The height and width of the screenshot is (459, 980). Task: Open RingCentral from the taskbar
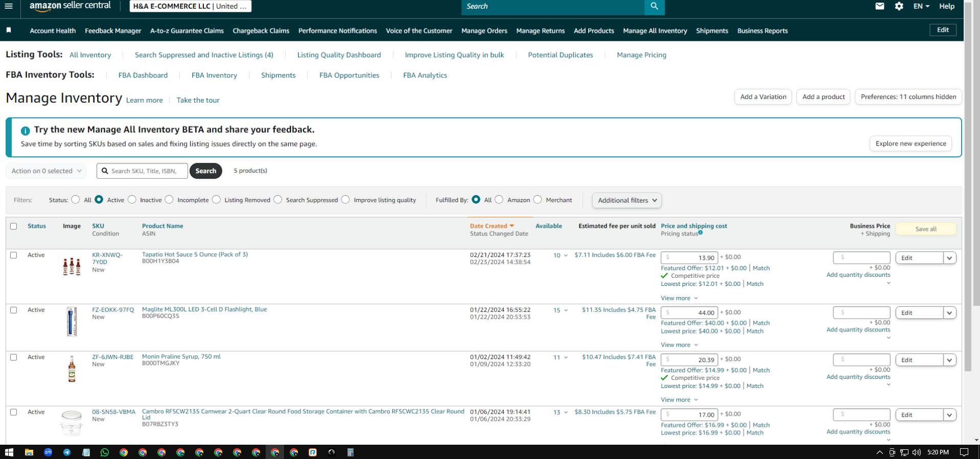313,452
